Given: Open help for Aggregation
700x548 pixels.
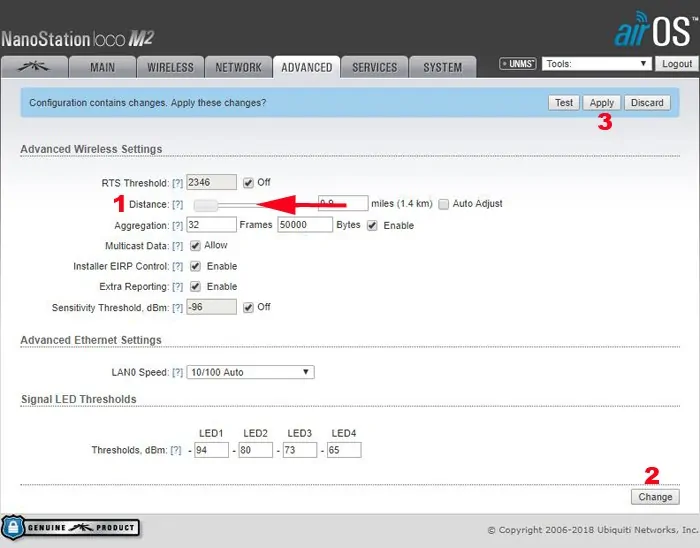Looking at the screenshot, I should click(x=178, y=225).
